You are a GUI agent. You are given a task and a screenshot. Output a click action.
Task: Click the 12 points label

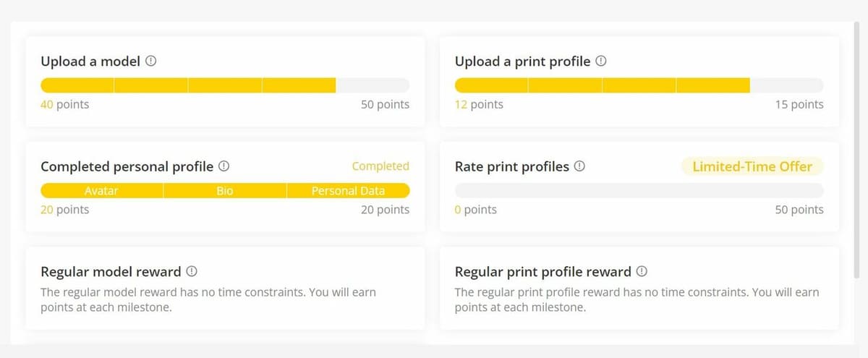pyautogui.click(x=479, y=104)
